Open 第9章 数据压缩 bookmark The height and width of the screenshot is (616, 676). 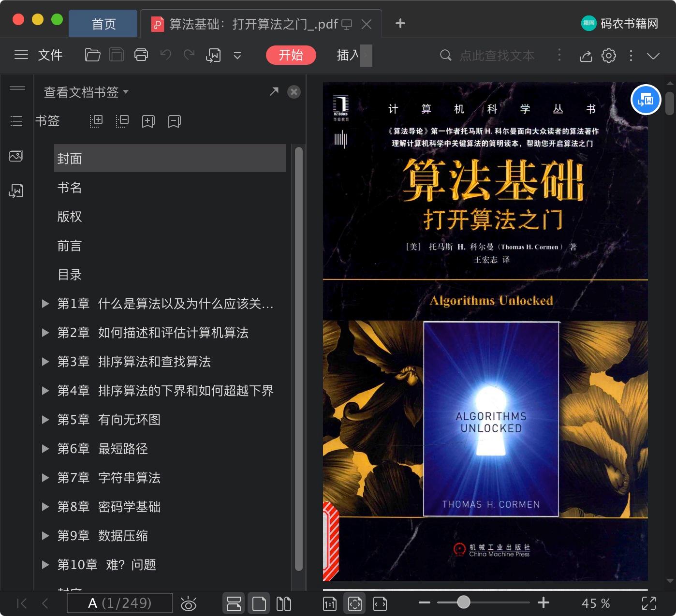[x=103, y=536]
